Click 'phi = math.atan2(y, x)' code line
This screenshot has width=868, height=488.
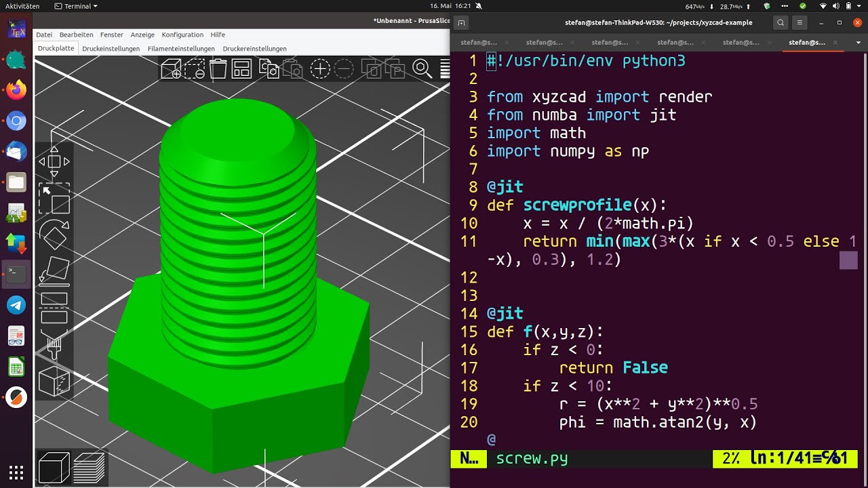[658, 422]
